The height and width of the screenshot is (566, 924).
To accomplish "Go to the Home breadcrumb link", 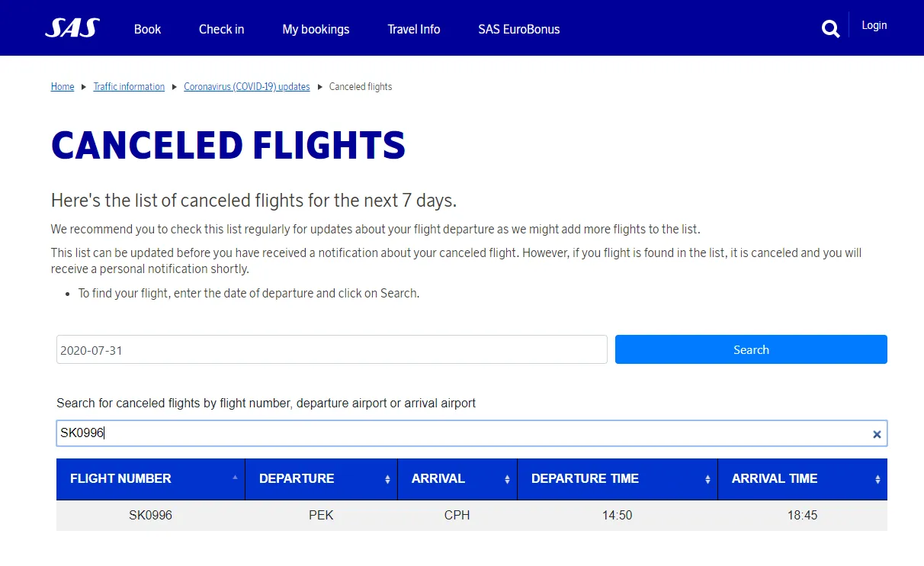I will [63, 87].
